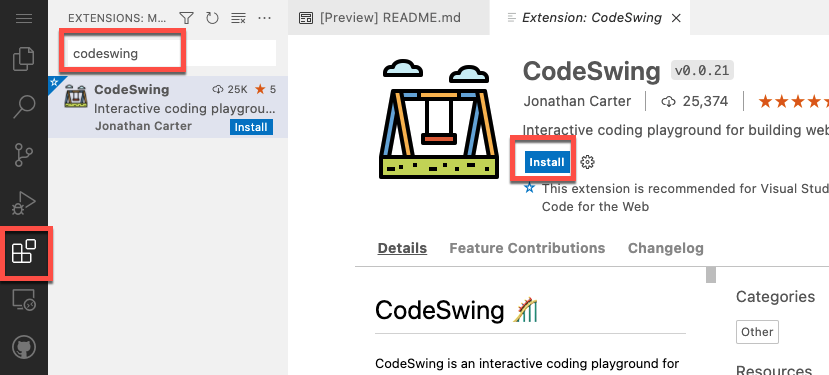Click the blue Install button on the extension page
Image resolution: width=829 pixels, height=375 pixels.
[547, 162]
